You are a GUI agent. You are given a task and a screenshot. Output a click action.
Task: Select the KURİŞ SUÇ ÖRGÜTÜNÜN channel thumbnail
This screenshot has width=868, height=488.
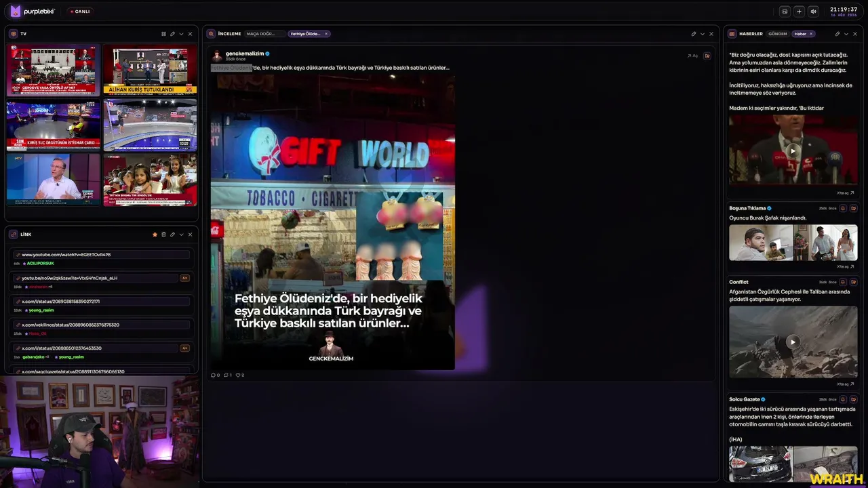(53, 125)
